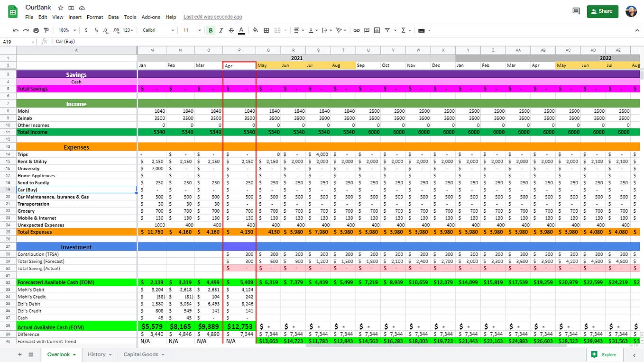Open the Data menu

pos(113,17)
